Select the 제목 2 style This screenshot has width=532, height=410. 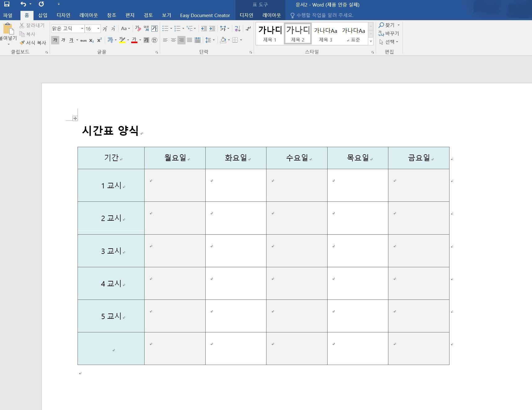(298, 34)
